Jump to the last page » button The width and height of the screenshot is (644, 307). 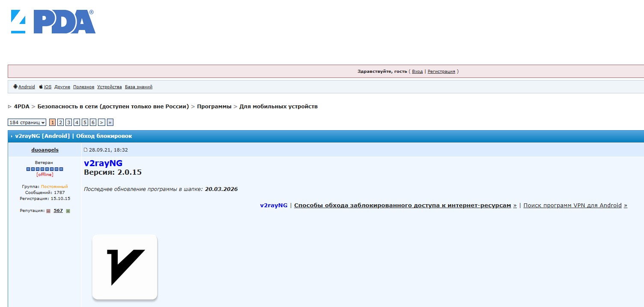[x=110, y=122]
